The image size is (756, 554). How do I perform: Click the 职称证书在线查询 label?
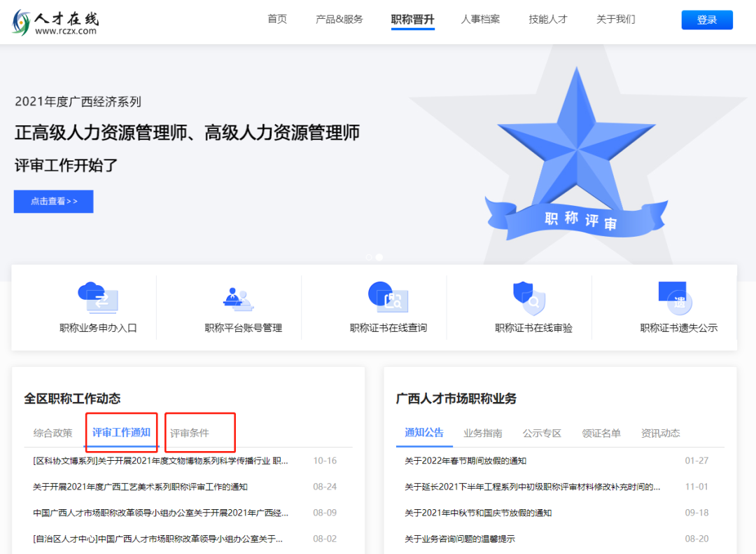point(388,328)
